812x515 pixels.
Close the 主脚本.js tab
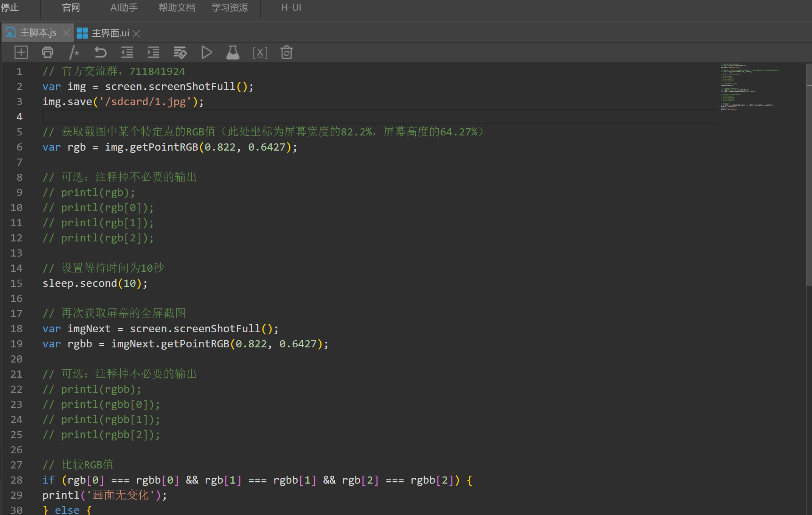pos(66,33)
